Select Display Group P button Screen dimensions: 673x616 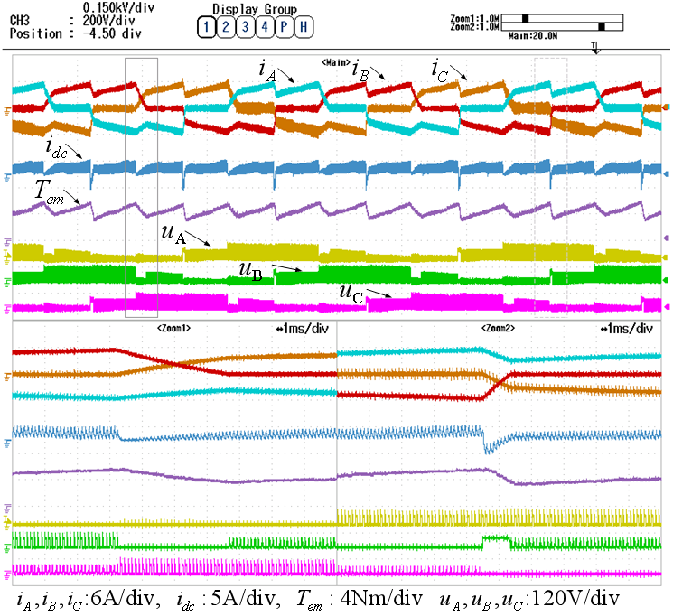tap(285, 27)
